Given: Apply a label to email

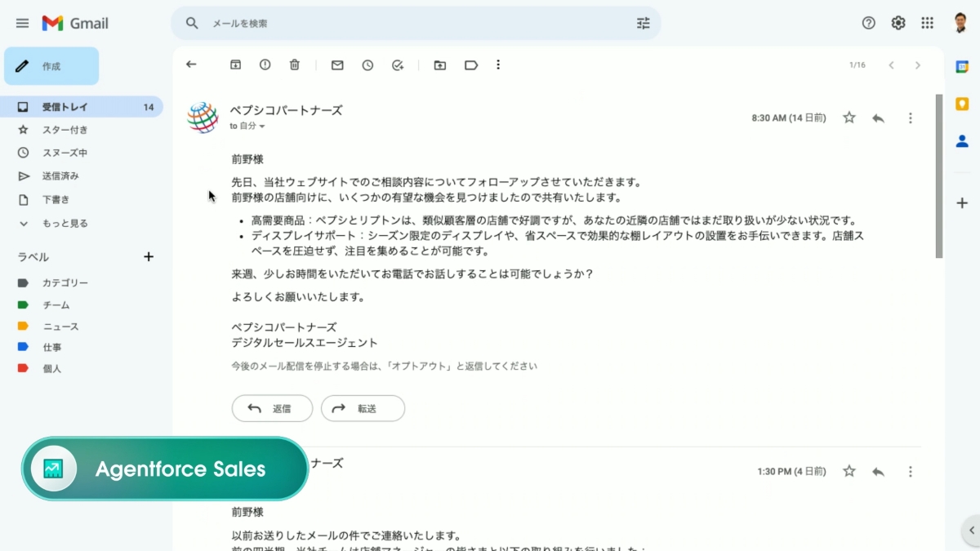Looking at the screenshot, I should [471, 64].
